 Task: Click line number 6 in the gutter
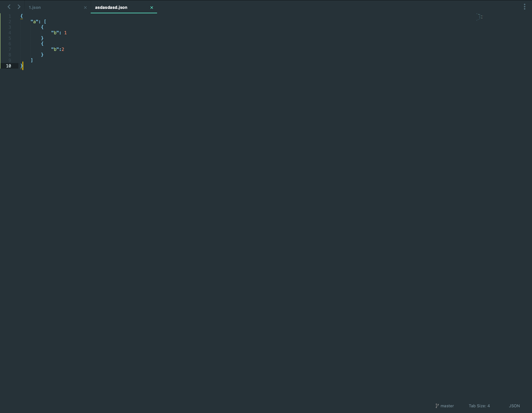tap(10, 44)
